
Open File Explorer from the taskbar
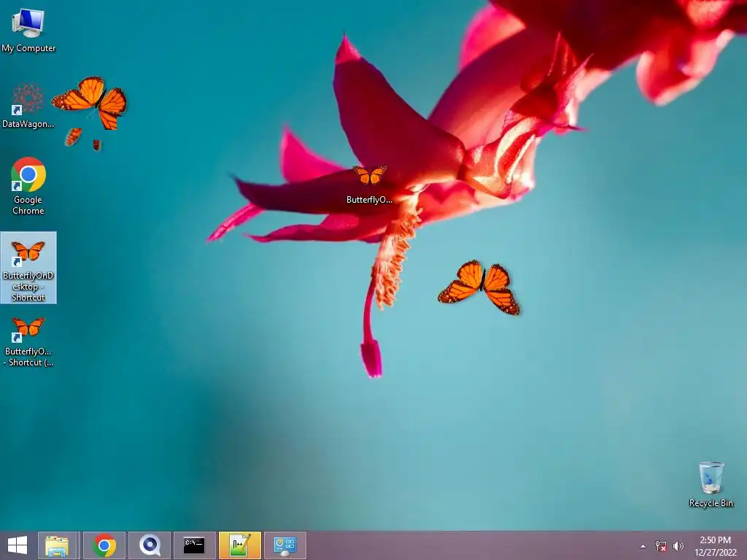(57, 545)
